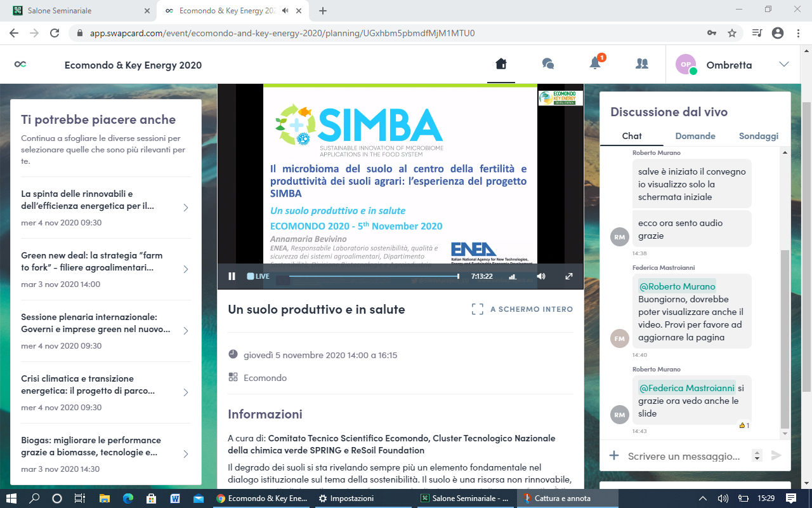Click the LIVE indicator in player
The image size is (812, 508).
click(258, 276)
